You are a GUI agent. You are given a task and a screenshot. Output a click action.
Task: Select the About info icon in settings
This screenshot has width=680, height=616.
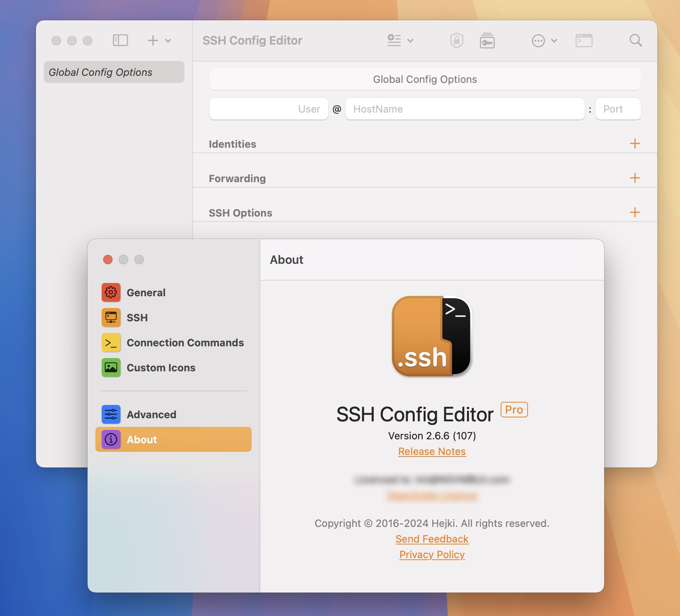click(x=111, y=439)
